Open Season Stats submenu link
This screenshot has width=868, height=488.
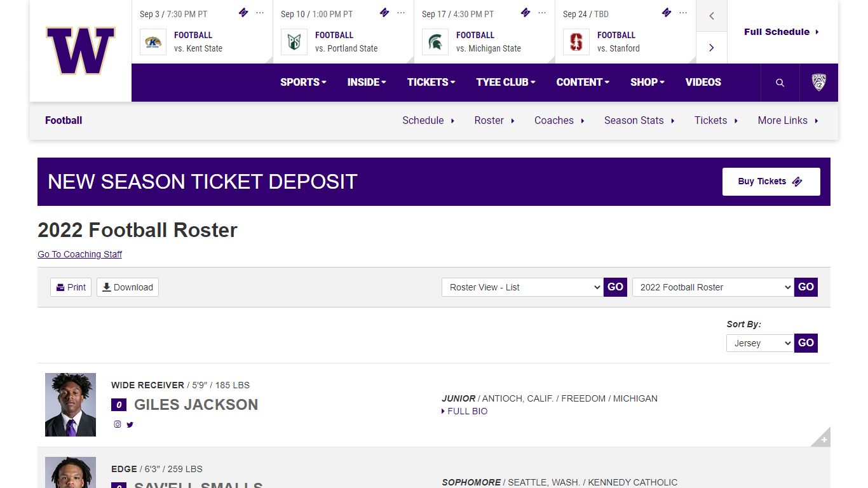[639, 120]
